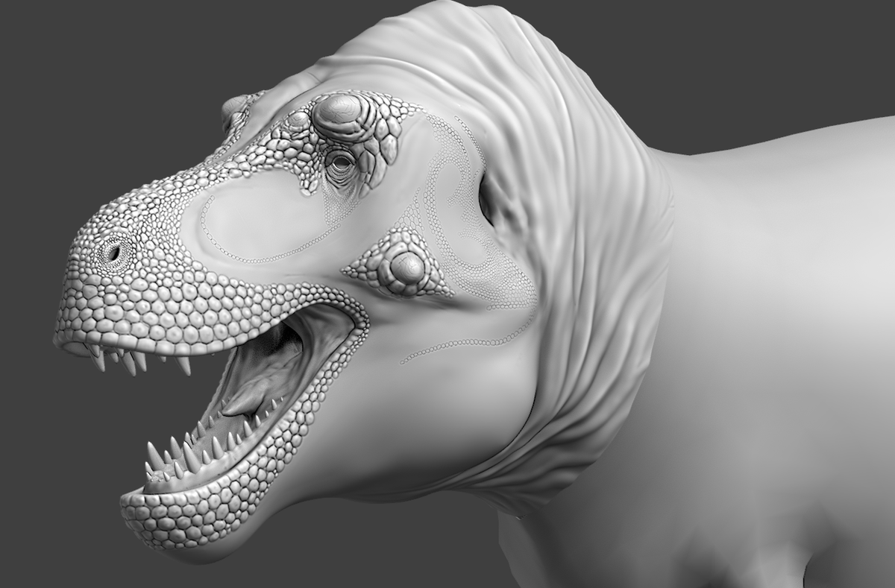This screenshot has width=895, height=588.
Task: Pick the round cheek boss below the eye
Action: 406,268
